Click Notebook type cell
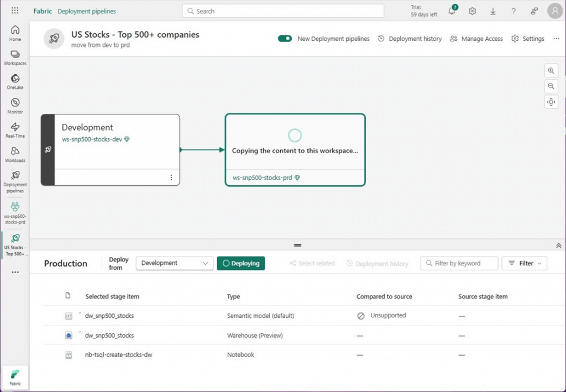Viewport: 566px width, 392px height. click(x=240, y=355)
